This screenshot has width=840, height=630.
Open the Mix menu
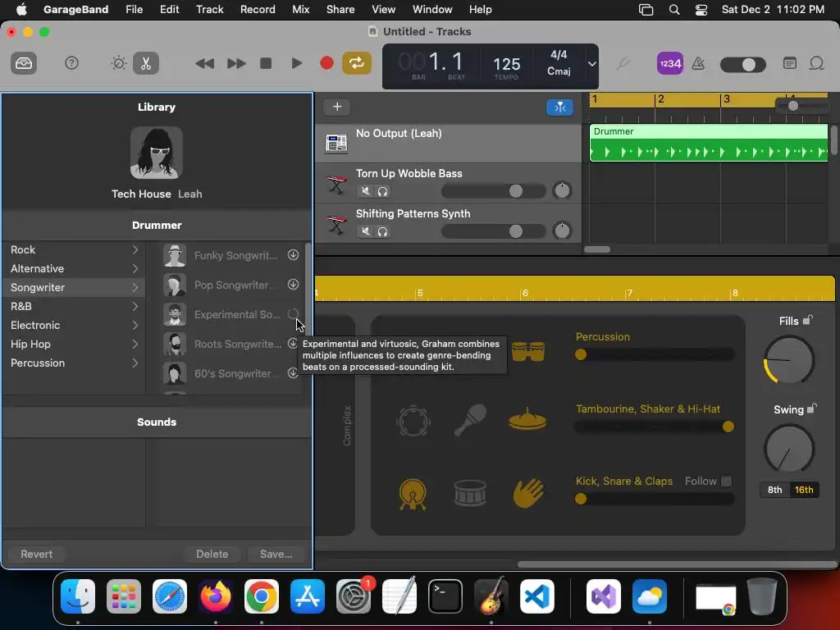pos(300,9)
